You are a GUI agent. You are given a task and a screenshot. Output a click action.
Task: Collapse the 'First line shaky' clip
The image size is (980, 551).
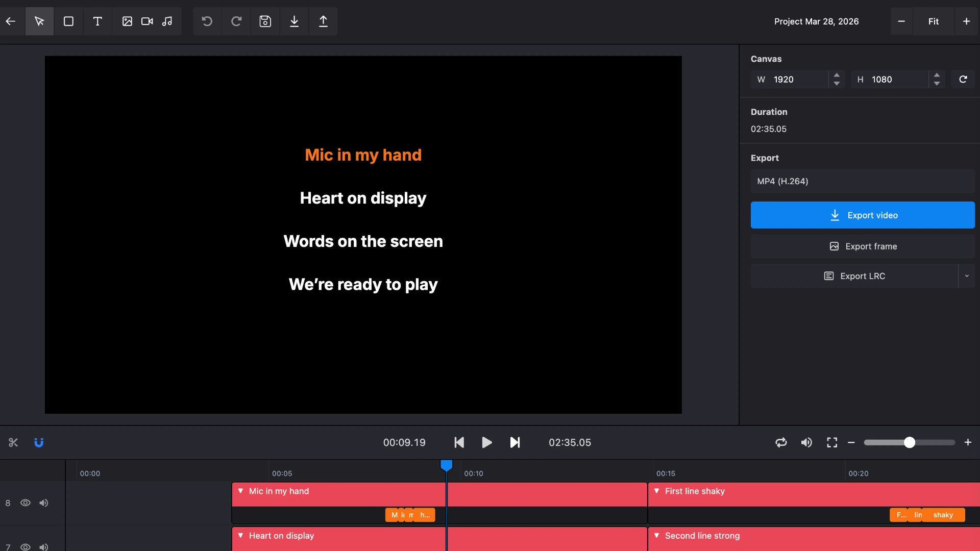point(657,491)
